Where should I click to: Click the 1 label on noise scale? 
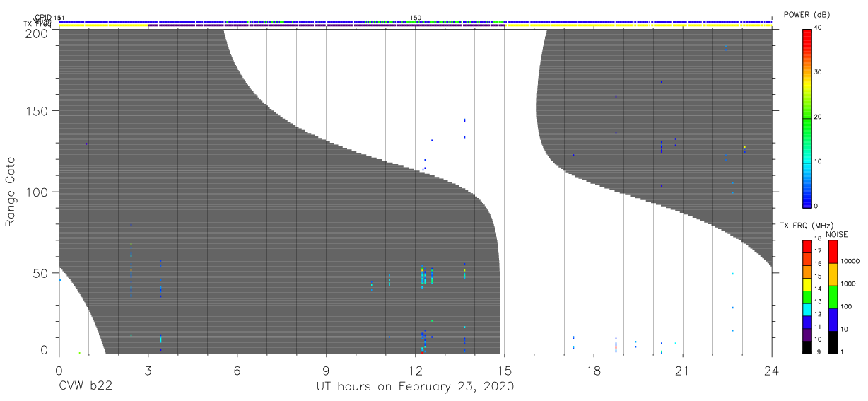843,351
